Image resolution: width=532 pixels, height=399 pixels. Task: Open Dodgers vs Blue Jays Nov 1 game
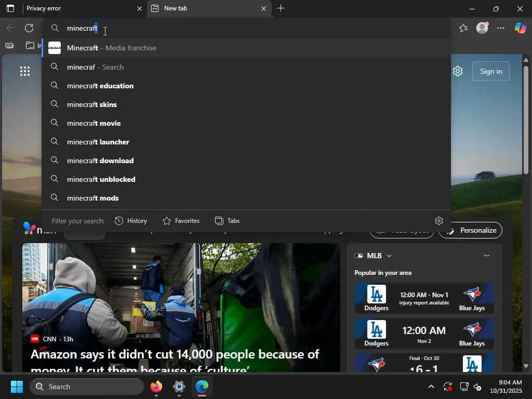point(424,298)
